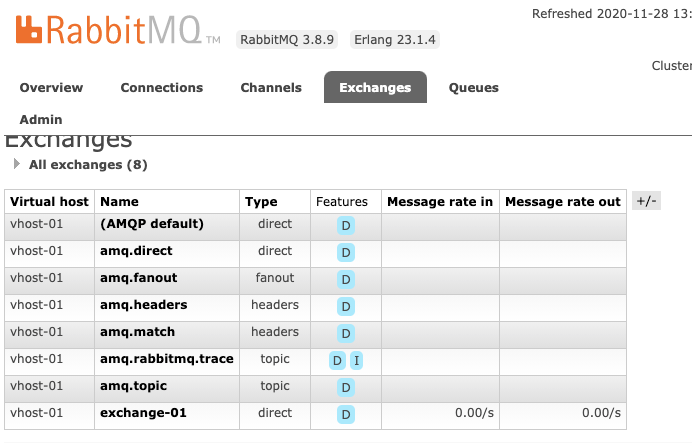Click the +/- columns toggle button
Image resolution: width=692 pixels, height=443 pixels.
pyautogui.click(x=646, y=201)
